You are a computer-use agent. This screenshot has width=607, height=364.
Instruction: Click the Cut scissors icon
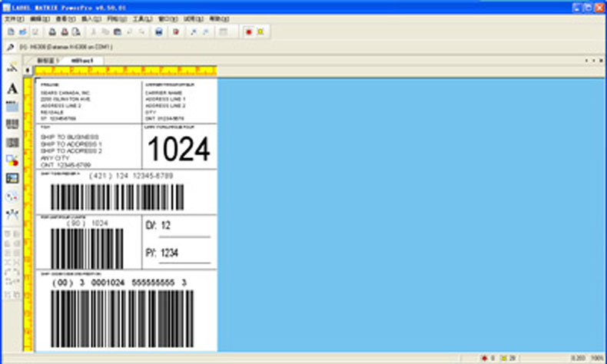click(93, 31)
